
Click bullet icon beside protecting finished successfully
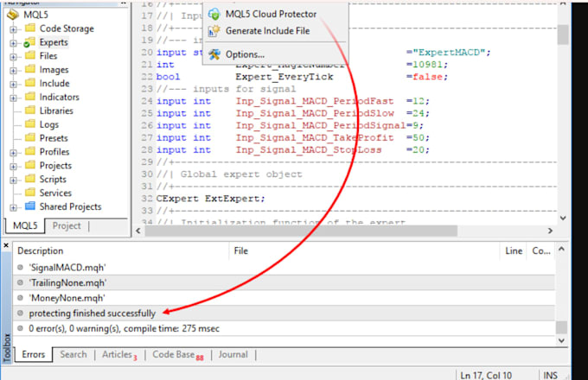(x=20, y=313)
